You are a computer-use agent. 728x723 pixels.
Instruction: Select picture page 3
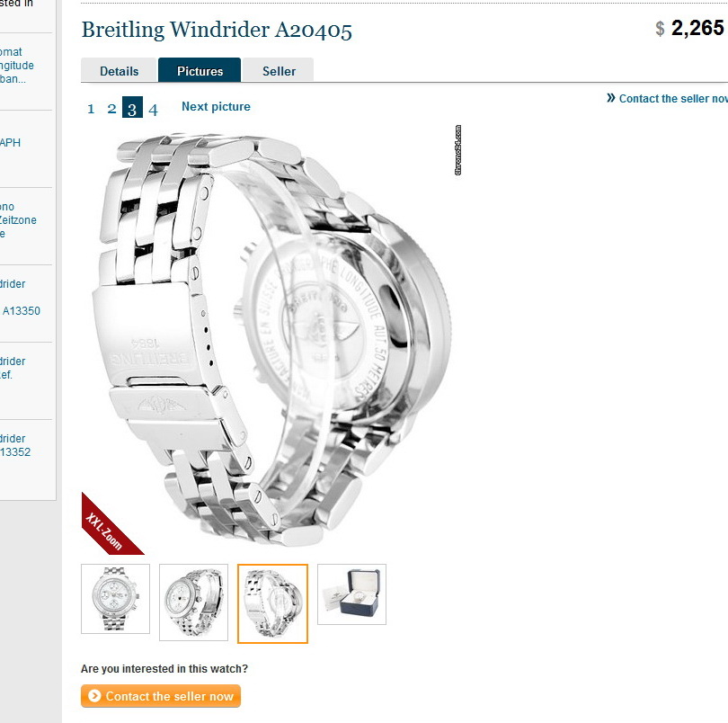[x=132, y=107]
